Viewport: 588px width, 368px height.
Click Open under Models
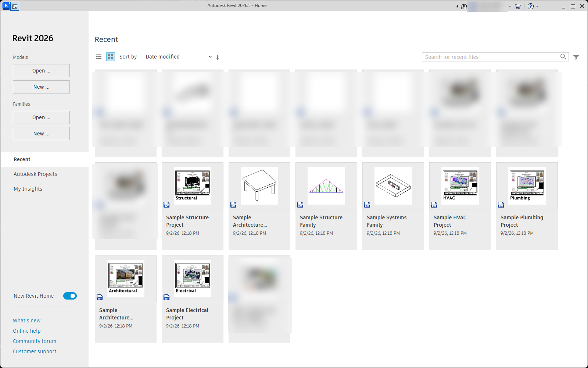point(41,71)
